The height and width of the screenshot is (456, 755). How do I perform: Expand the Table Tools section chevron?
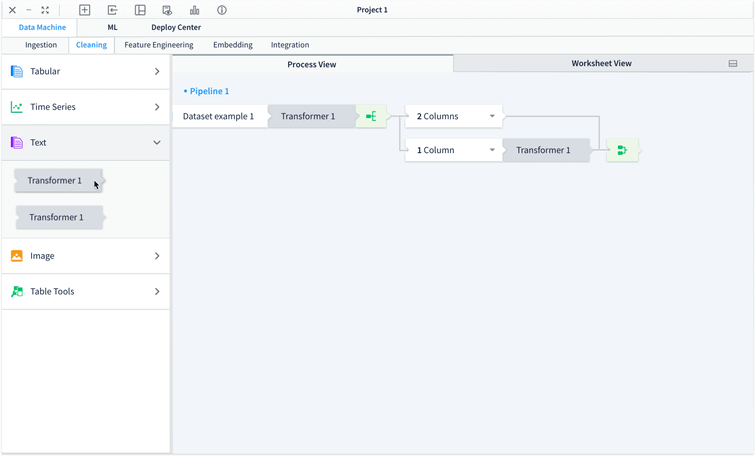point(157,291)
